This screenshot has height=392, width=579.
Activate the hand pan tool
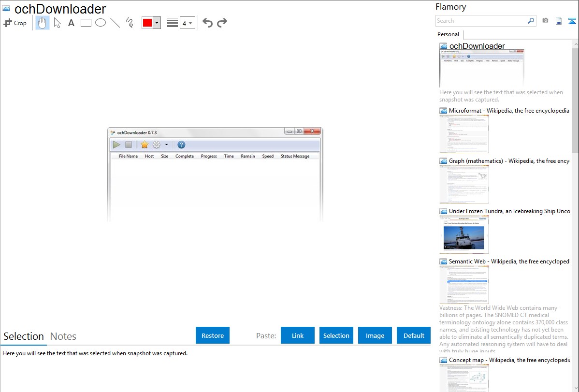42,23
